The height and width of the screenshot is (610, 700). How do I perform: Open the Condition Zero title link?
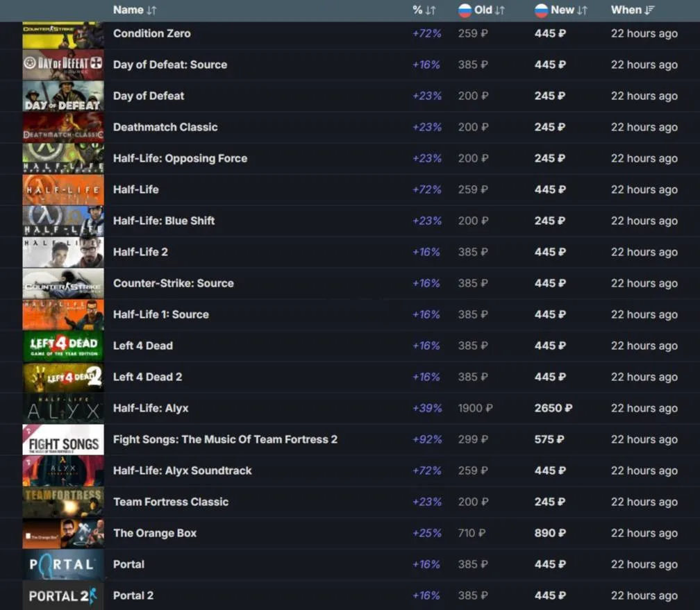[x=152, y=33]
